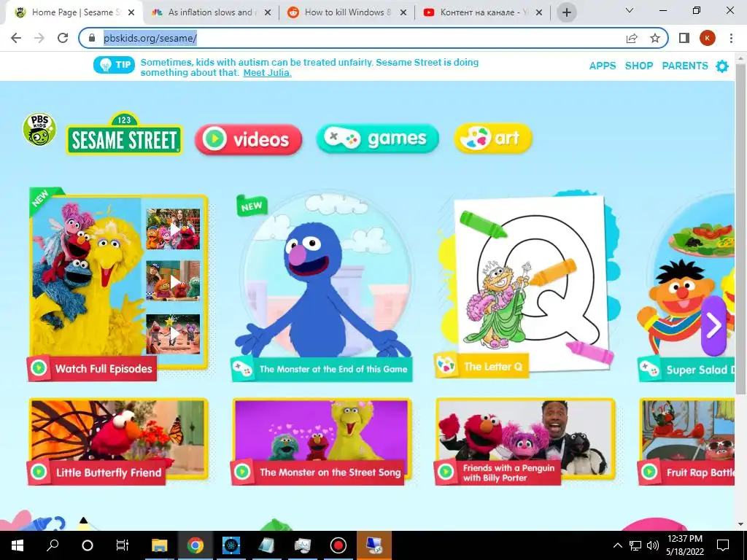Share this page icon
747x560 pixels.
click(x=632, y=38)
